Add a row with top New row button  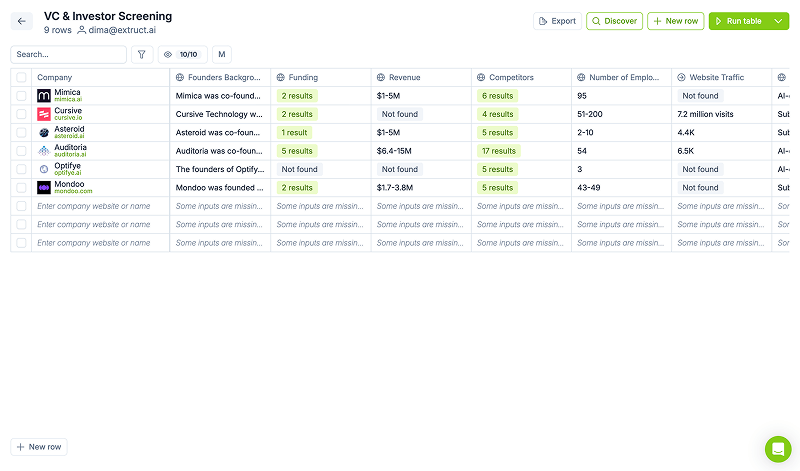click(x=676, y=21)
